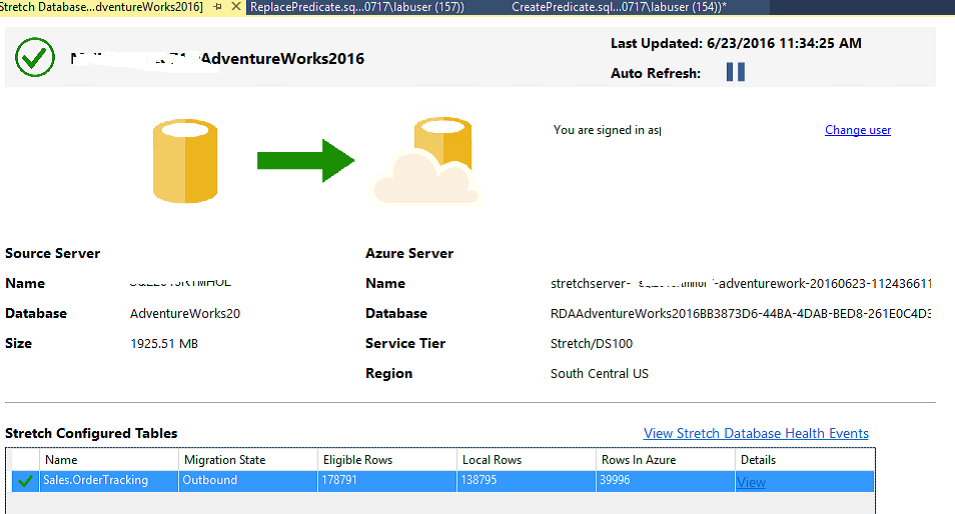Open View Stretch Database Health Events link
This screenshot has height=514, width=955.
coord(756,433)
